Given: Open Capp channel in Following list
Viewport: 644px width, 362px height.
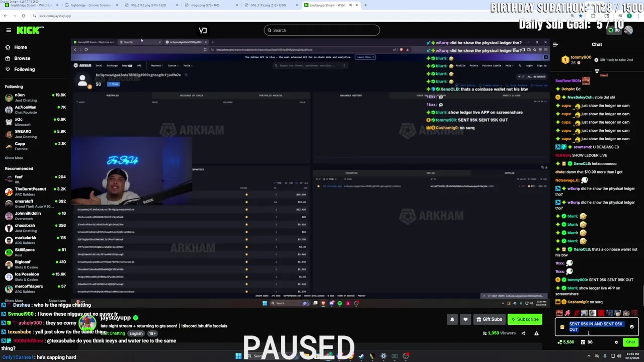Looking at the screenshot, I should pos(35,146).
